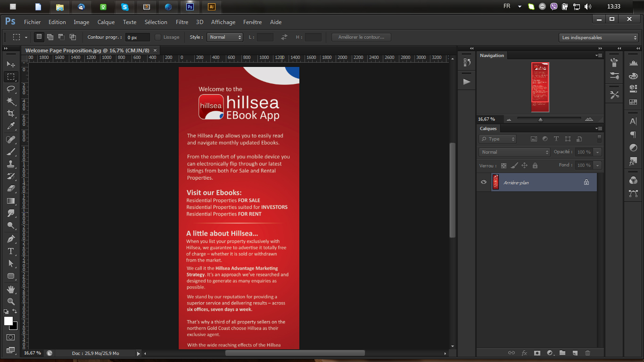
Task: Click the foreground color swatch
Action: 8,321
